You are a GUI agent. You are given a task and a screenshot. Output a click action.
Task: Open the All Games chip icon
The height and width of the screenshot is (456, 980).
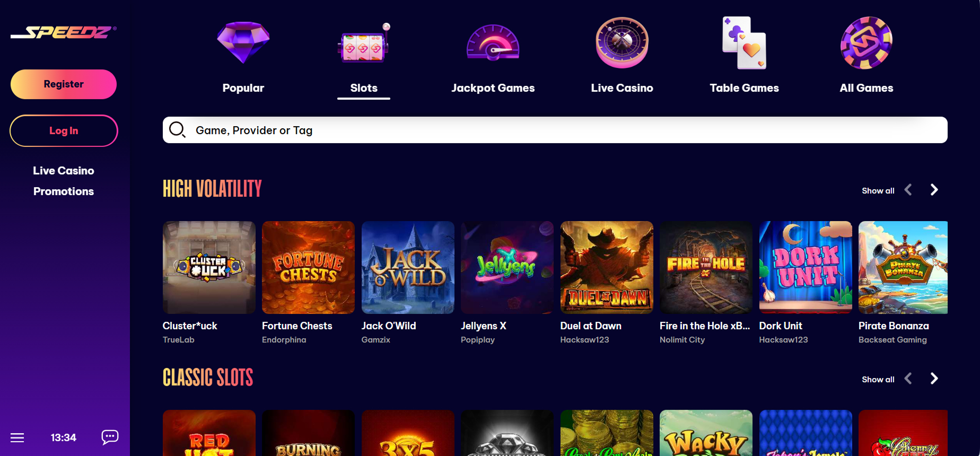coord(867,42)
